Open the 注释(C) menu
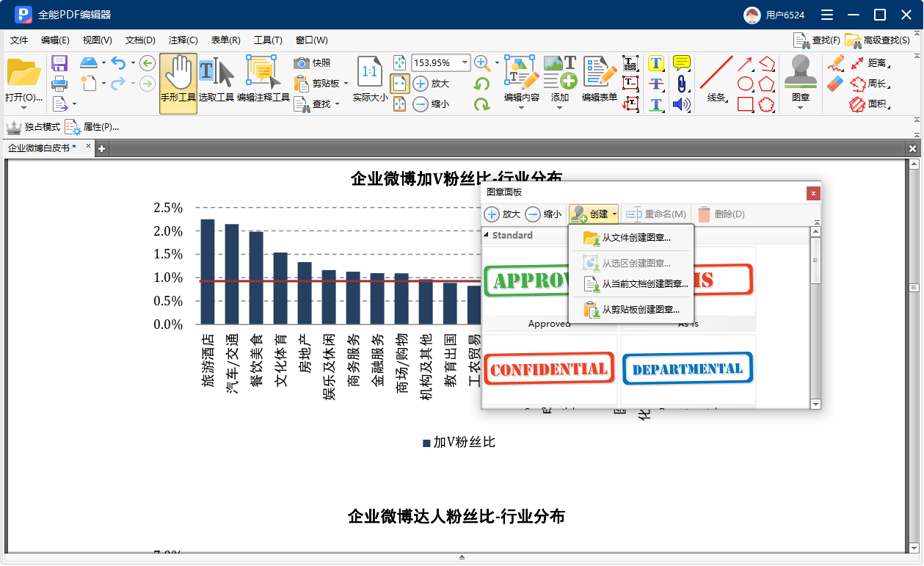The image size is (924, 566). click(183, 40)
